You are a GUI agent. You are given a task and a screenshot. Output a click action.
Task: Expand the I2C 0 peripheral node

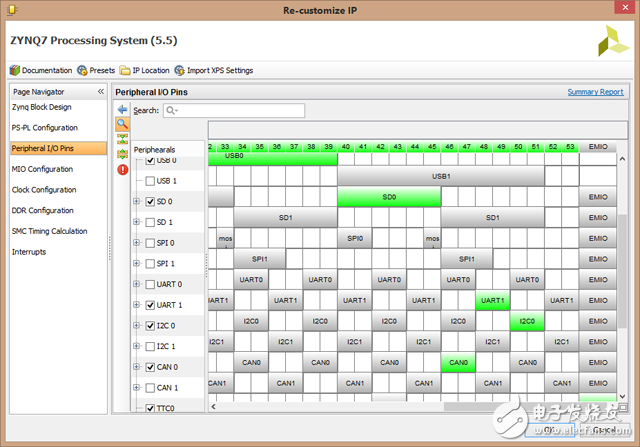pos(137,326)
